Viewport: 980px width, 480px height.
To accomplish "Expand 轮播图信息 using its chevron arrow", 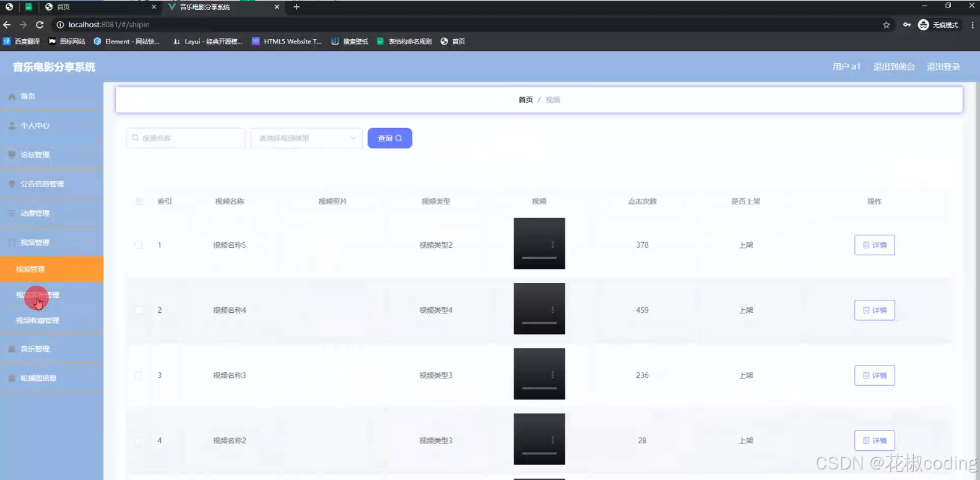I will [x=91, y=378].
